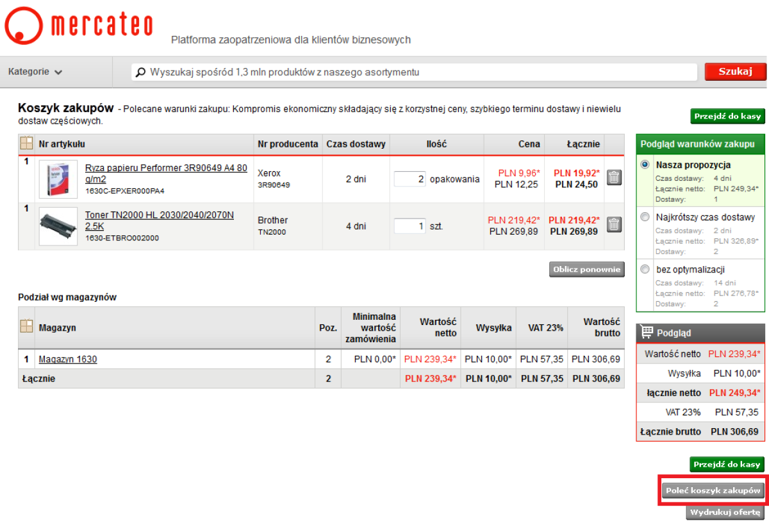Click the row total PLN 24,50

576,184
